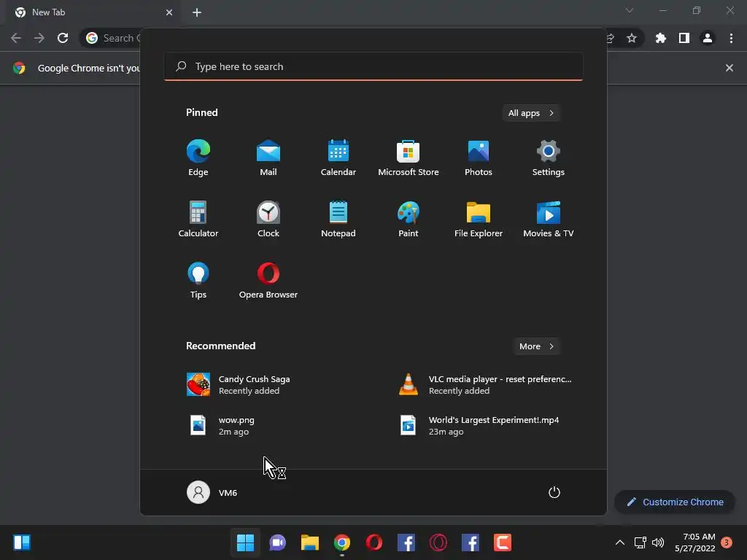The width and height of the screenshot is (747, 560).
Task: Open Microsoft Store from pinned apps
Action: pyautogui.click(x=409, y=157)
